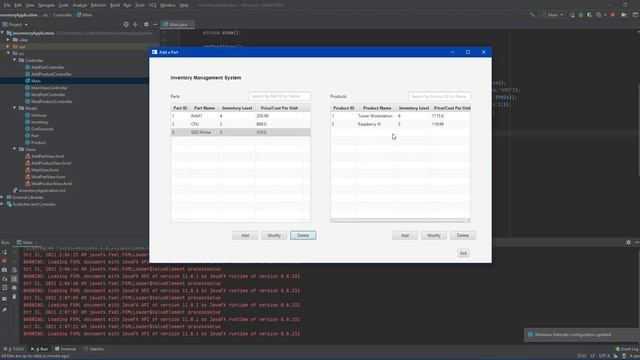This screenshot has width=640, height=360.
Task: Click the red Stop icon in top toolbar
Action: pyautogui.click(x=613, y=15)
